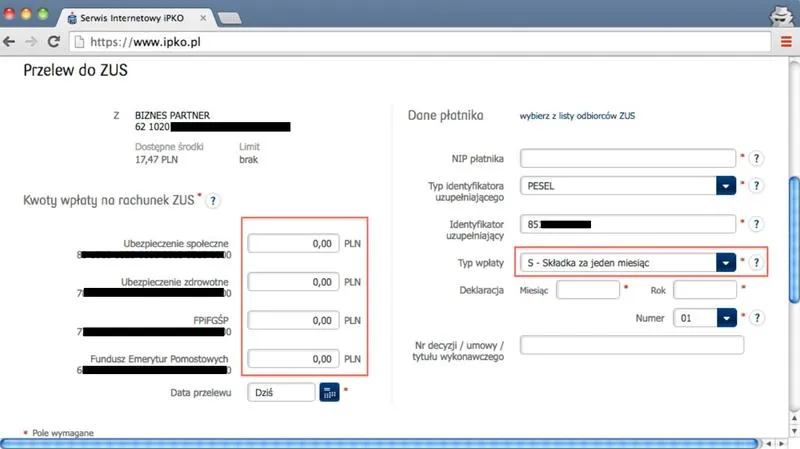Image resolution: width=800 pixels, height=449 pixels.
Task: Click help icon beside Typ wpłaty
Action: [757, 263]
